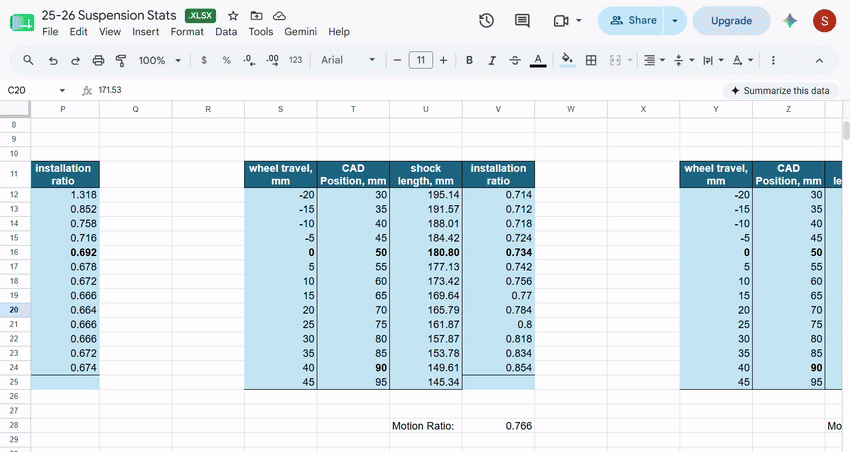
Task: Click the video call camera icon
Action: click(x=561, y=21)
